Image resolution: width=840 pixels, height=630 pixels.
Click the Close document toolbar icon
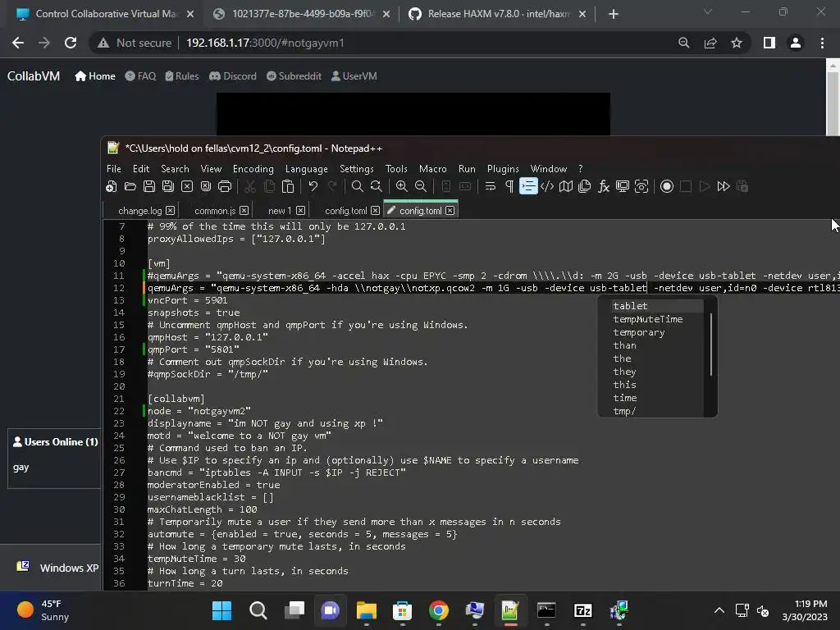186,186
